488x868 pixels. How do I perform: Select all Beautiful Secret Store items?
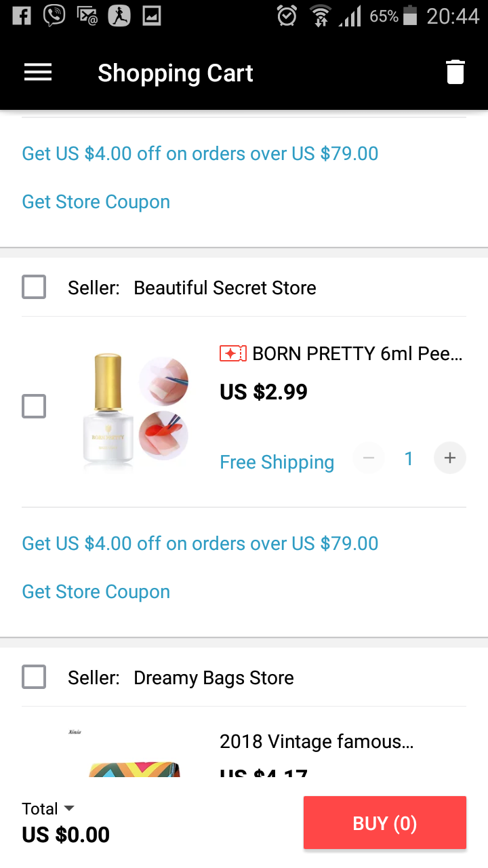(34, 288)
